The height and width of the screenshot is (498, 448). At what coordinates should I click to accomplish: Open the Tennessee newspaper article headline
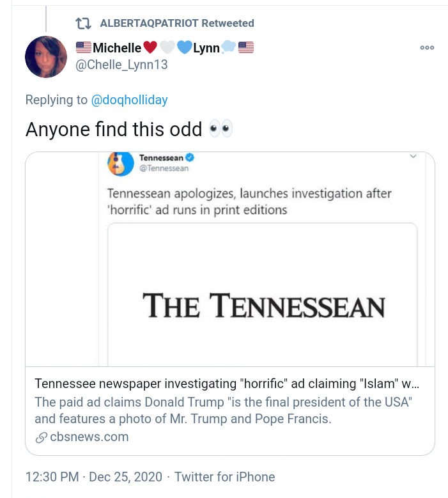[228, 384]
